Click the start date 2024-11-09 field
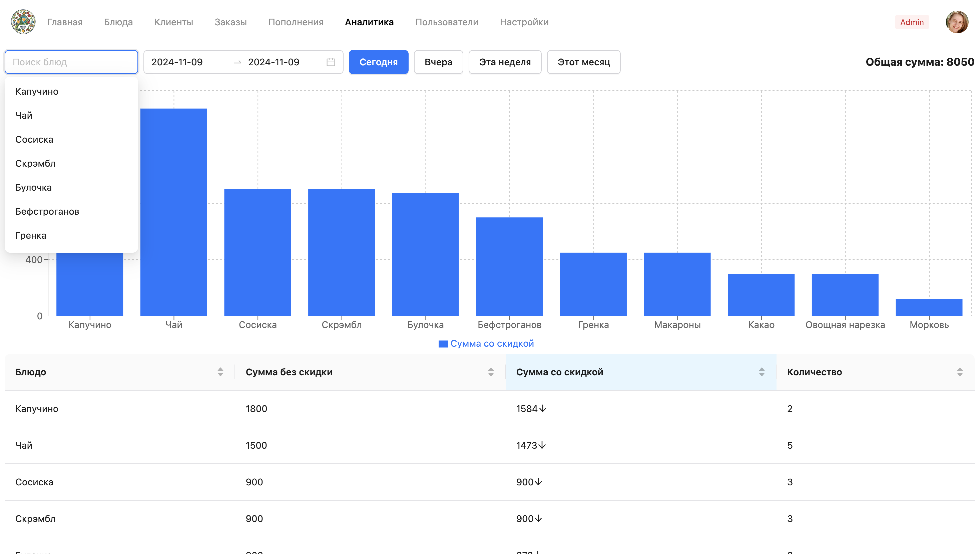980x554 pixels. [178, 62]
